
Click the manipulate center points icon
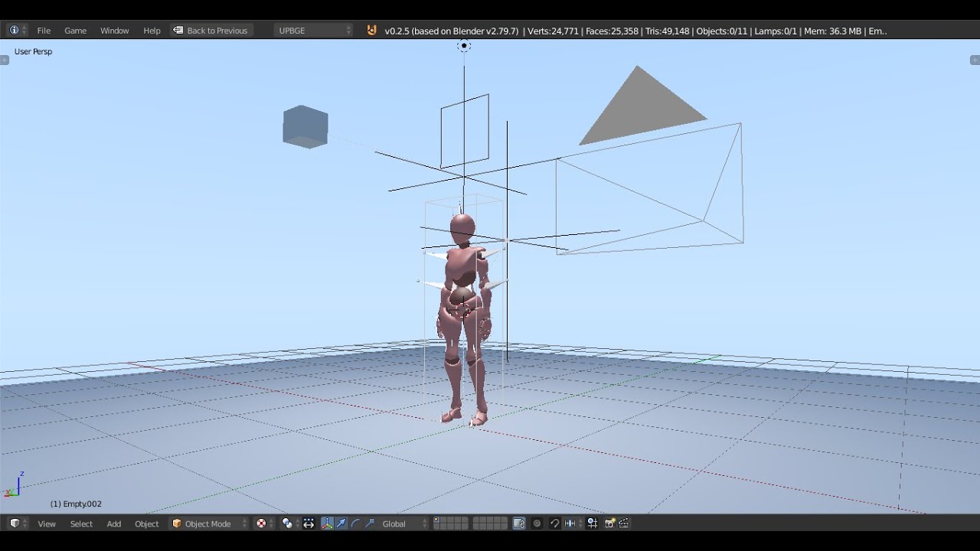tap(309, 523)
